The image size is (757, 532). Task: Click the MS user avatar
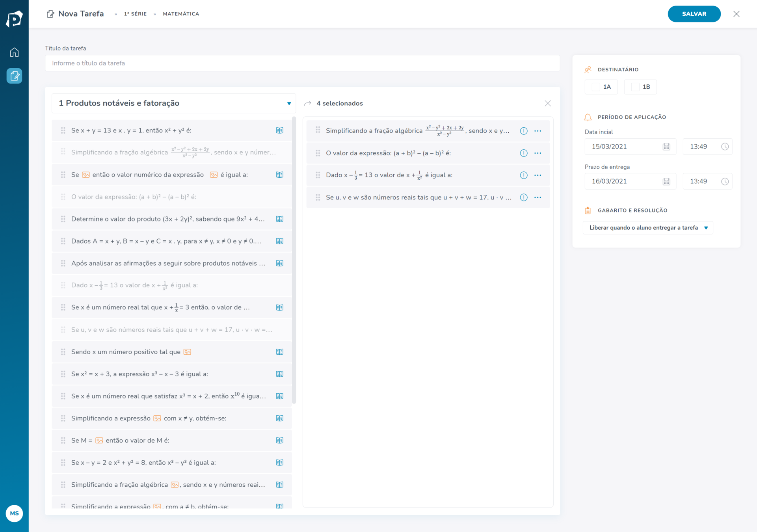(14, 513)
